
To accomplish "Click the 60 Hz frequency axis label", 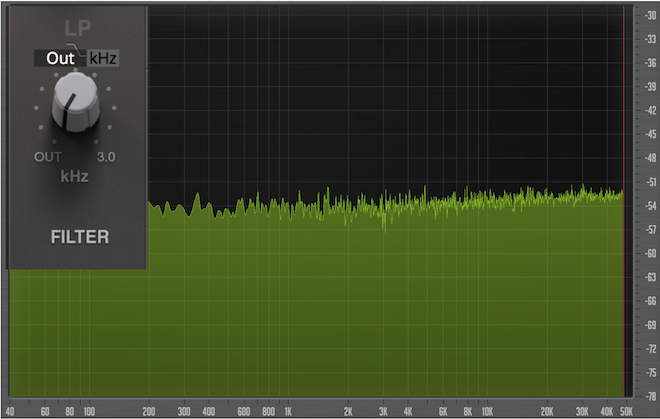I will click(45, 411).
